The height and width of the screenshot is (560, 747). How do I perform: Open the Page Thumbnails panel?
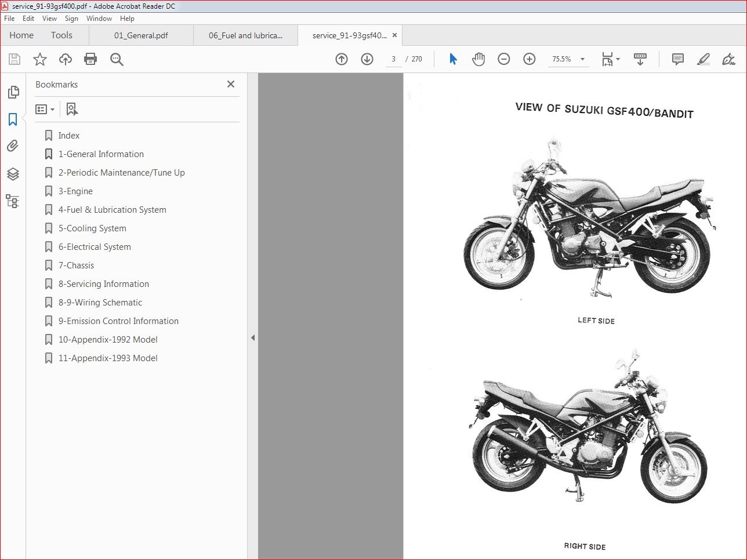pyautogui.click(x=13, y=92)
